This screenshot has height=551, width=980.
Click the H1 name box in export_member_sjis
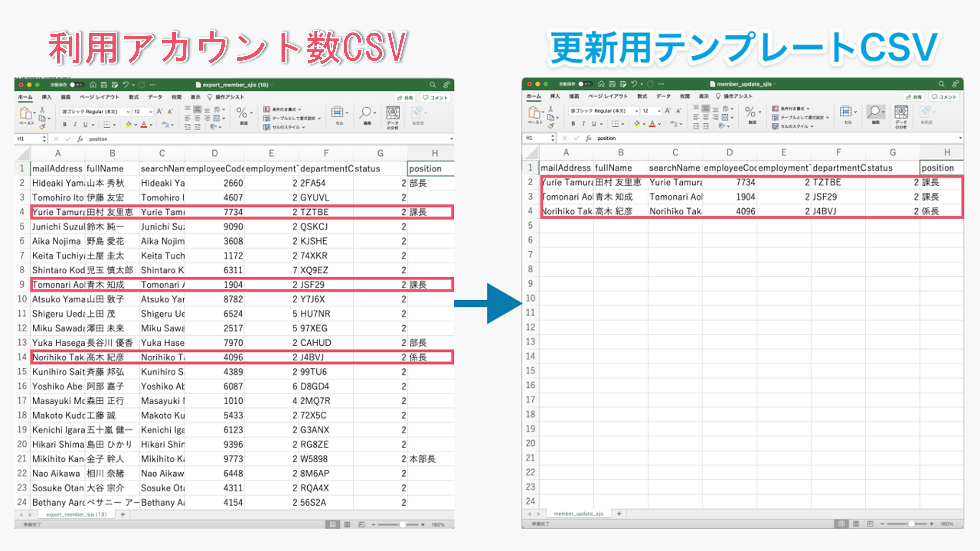tap(31, 139)
